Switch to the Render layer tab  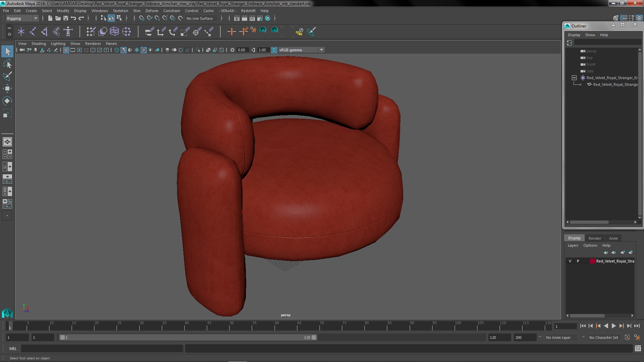pos(594,238)
